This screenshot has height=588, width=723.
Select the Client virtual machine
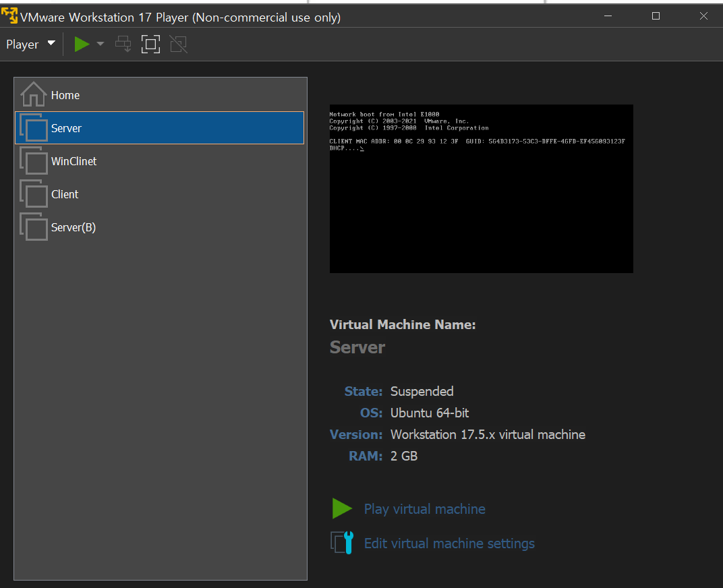click(x=160, y=194)
